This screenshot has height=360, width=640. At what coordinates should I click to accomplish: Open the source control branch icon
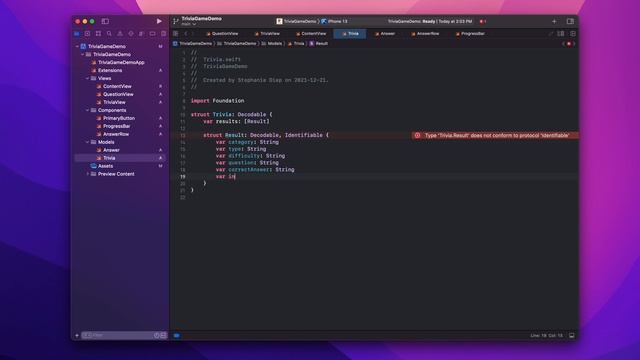[176, 21]
